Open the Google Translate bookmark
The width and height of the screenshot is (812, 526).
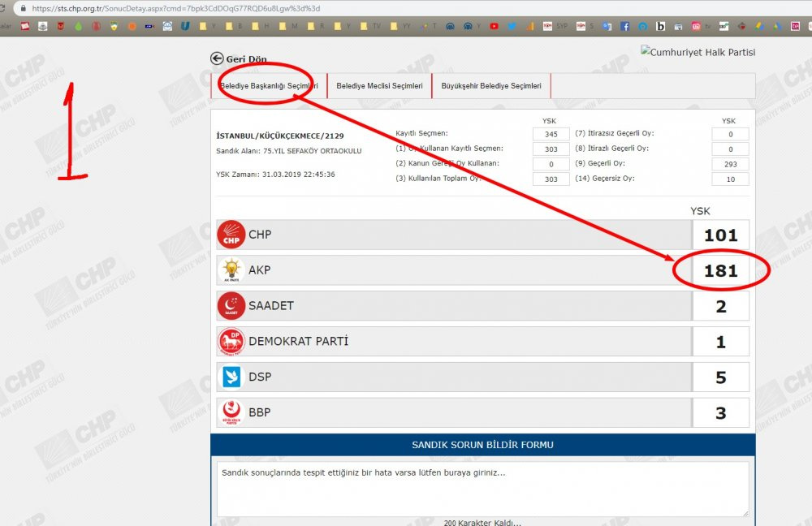point(607,26)
